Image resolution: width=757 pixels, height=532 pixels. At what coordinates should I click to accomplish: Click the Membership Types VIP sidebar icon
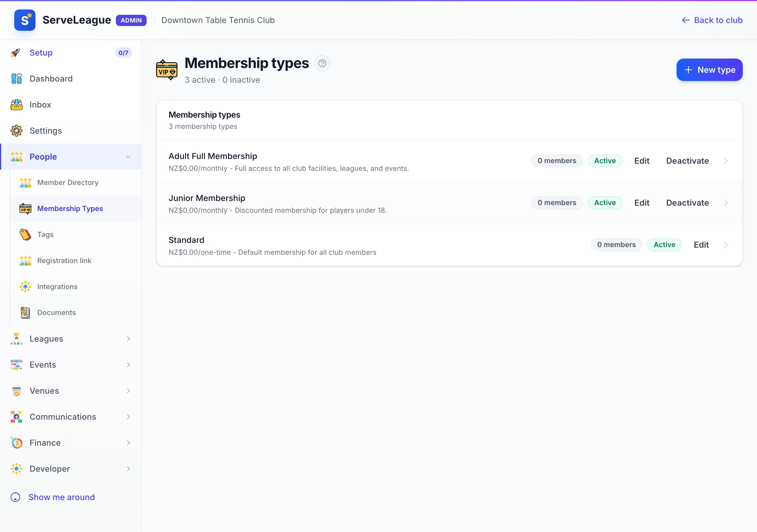[x=25, y=209]
